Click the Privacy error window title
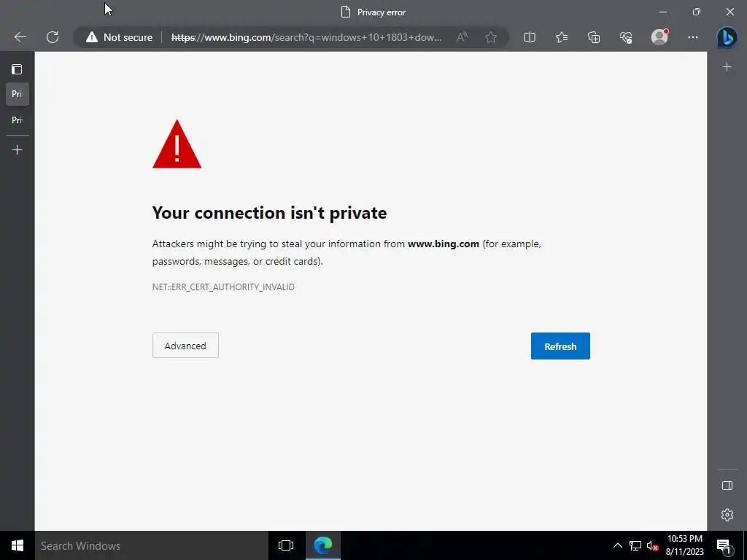 (381, 12)
